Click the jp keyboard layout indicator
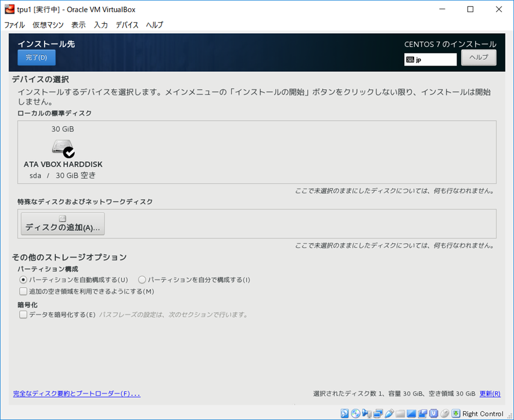 pos(430,60)
